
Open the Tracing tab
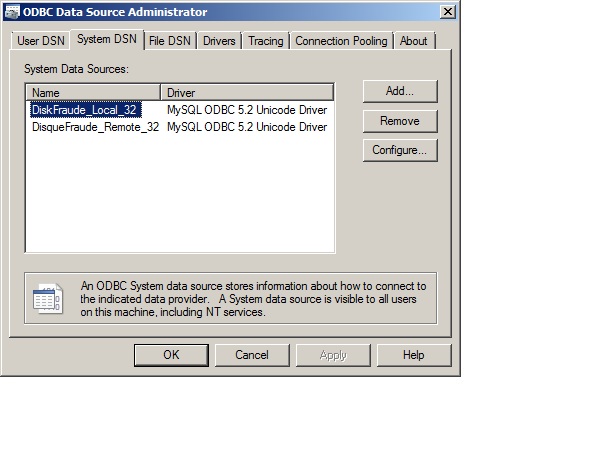[x=265, y=41]
